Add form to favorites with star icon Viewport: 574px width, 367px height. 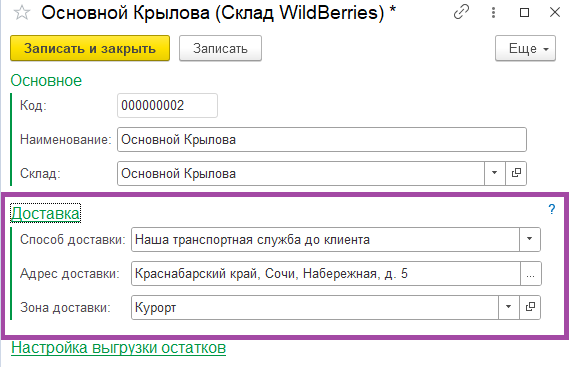(x=22, y=13)
